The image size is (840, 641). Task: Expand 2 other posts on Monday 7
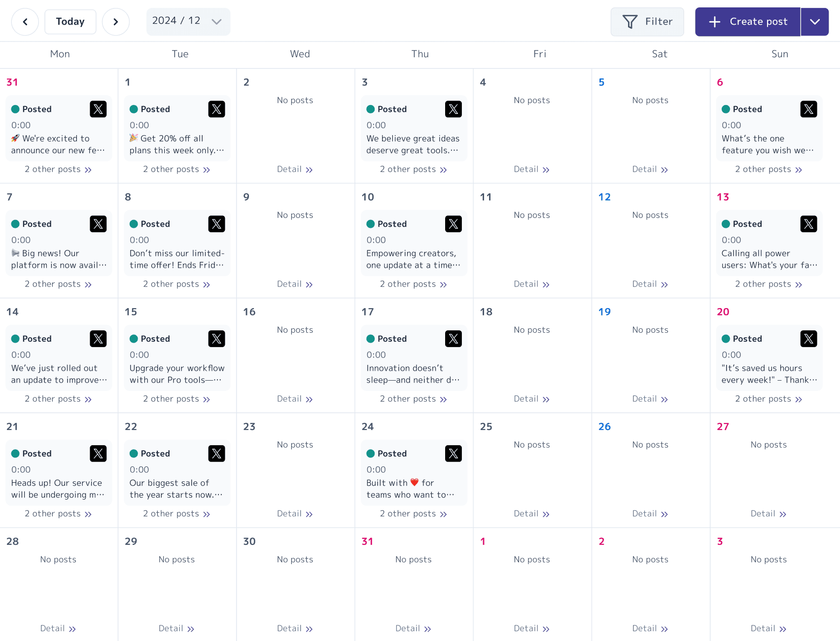point(58,284)
